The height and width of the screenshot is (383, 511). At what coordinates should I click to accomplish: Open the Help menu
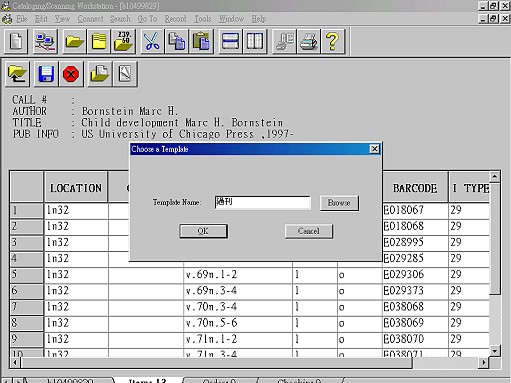[259, 19]
